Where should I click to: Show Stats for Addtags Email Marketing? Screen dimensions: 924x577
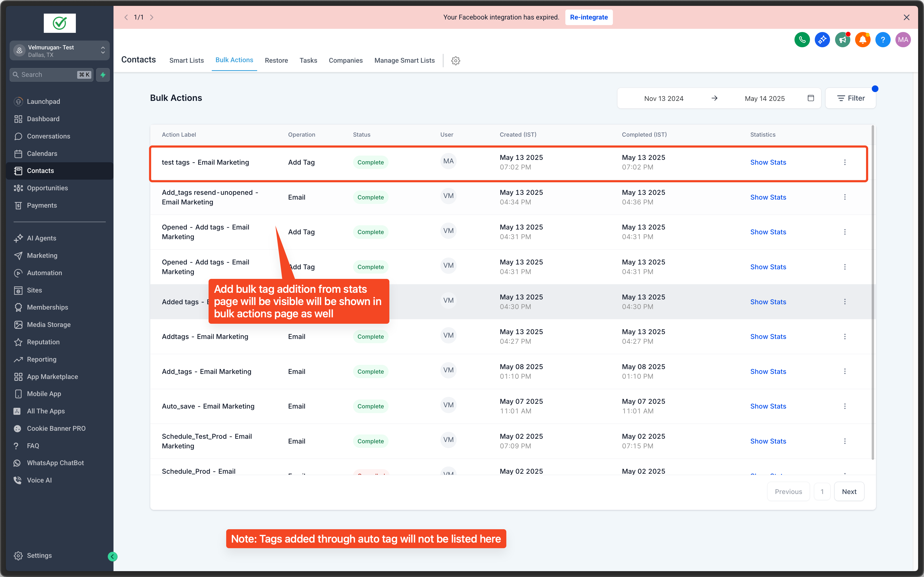tap(768, 337)
